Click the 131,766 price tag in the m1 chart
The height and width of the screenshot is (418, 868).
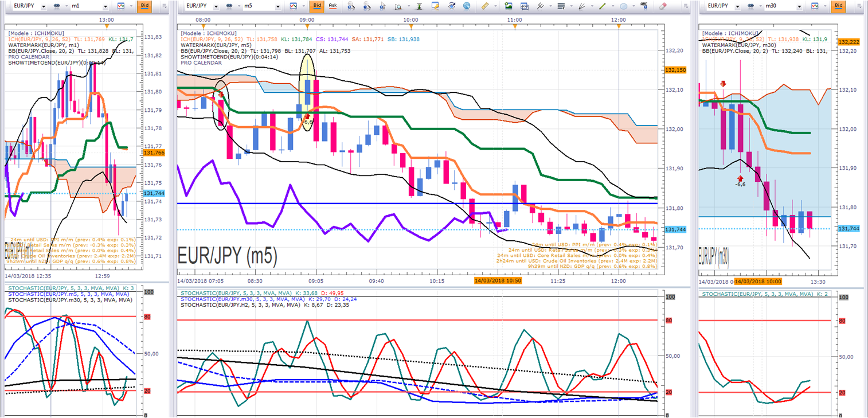pyautogui.click(x=154, y=153)
